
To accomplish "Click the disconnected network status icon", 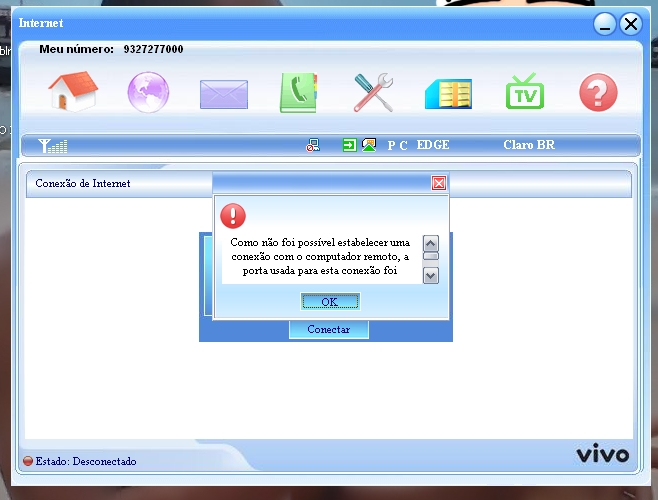I will pos(313,145).
